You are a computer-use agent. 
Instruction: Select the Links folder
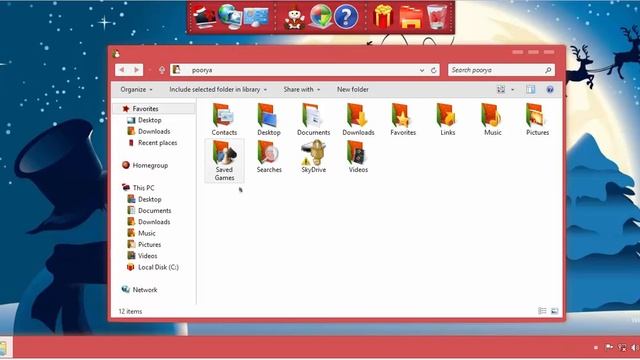click(447, 119)
